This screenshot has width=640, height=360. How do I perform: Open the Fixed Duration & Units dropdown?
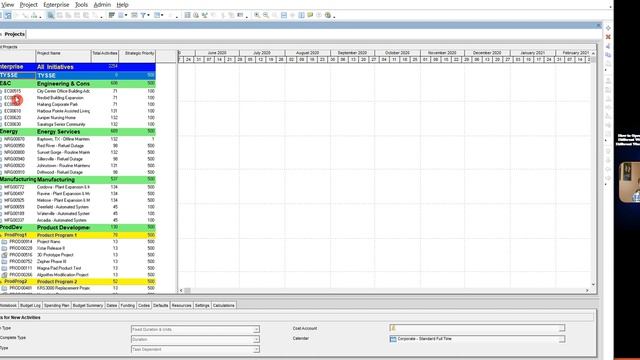pyautogui.click(x=256, y=329)
